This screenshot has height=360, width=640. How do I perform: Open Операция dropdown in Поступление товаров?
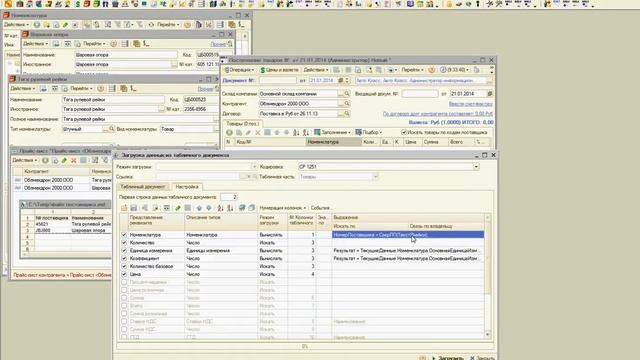[239, 70]
